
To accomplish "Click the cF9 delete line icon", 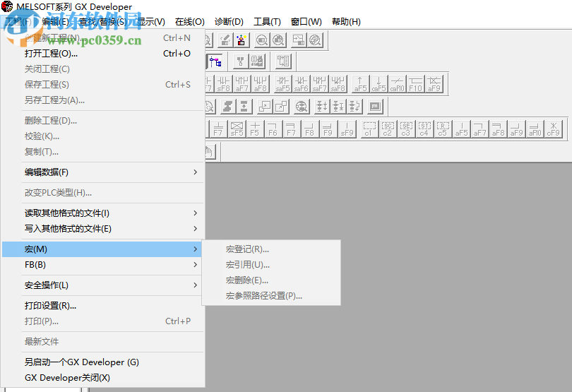I will [553, 129].
